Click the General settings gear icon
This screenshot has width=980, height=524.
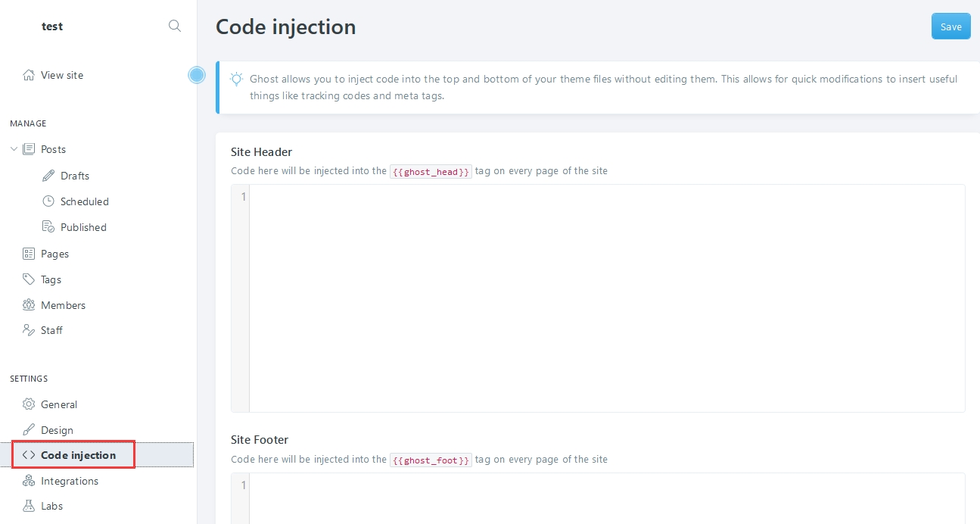point(29,404)
